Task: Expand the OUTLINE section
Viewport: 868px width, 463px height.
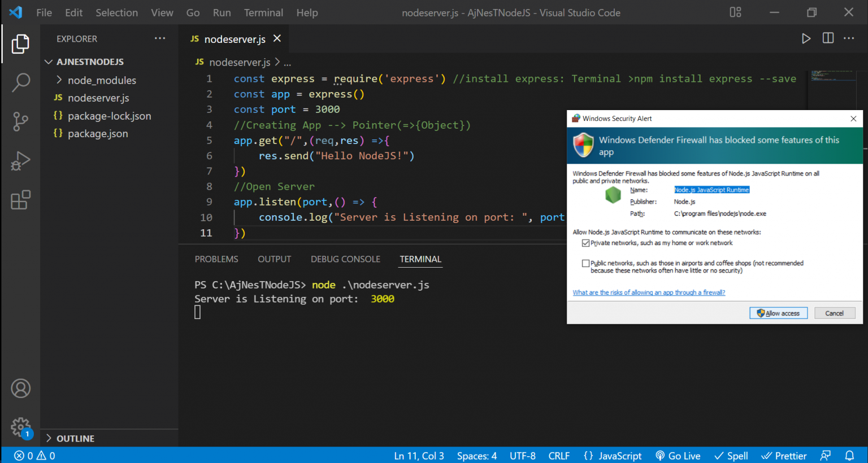Action: pyautogui.click(x=75, y=438)
